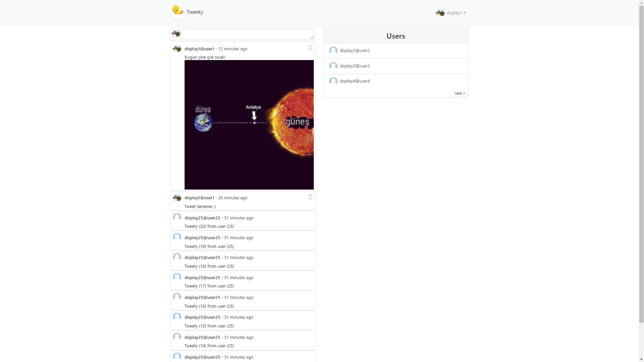Click display3@user3 avatar in Users list
This screenshot has width=644, height=362.
(333, 66)
